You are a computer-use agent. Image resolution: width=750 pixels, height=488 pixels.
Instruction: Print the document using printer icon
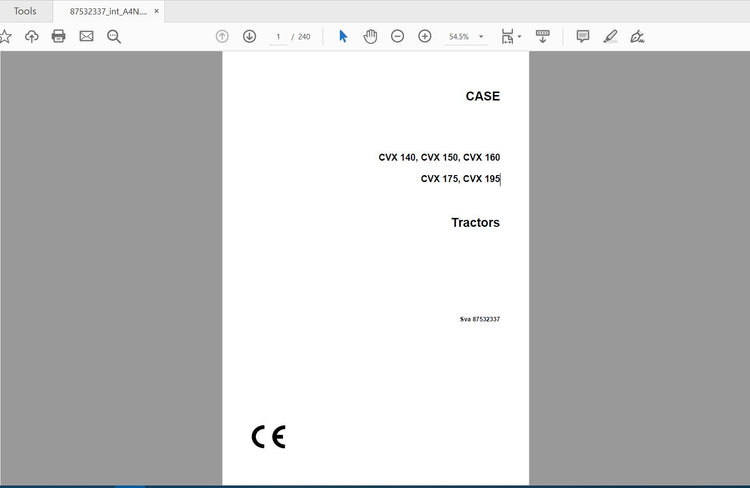(58, 36)
